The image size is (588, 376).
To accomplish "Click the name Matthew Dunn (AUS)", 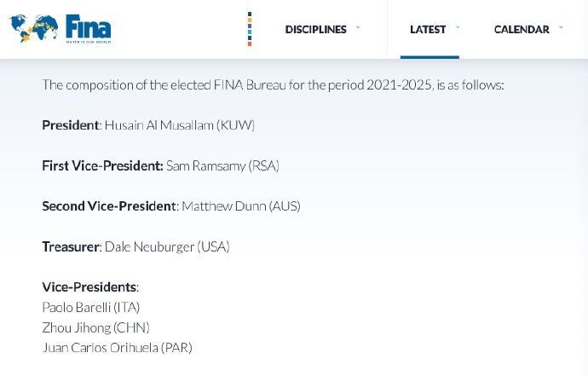I will 241,206.
